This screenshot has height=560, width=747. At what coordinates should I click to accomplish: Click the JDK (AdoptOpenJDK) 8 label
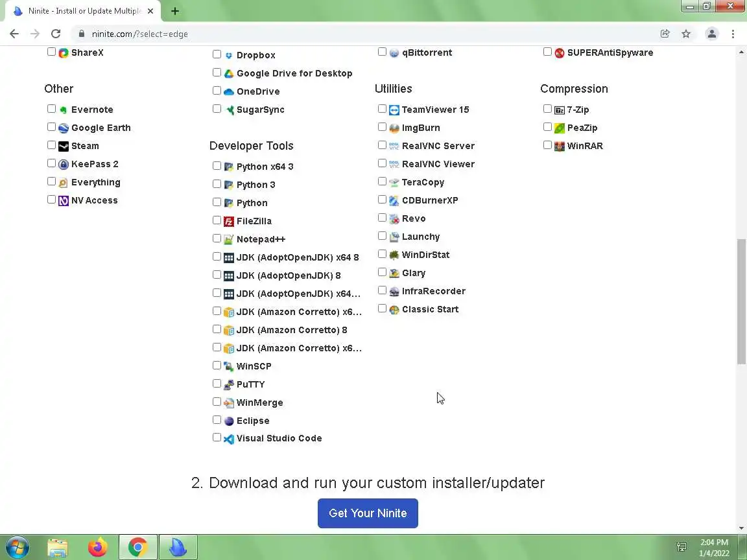click(289, 275)
